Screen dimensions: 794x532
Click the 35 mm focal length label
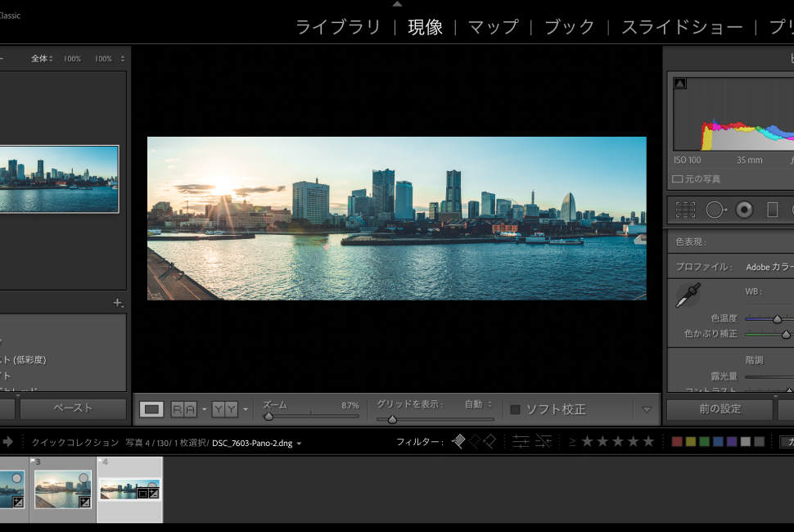(750, 160)
